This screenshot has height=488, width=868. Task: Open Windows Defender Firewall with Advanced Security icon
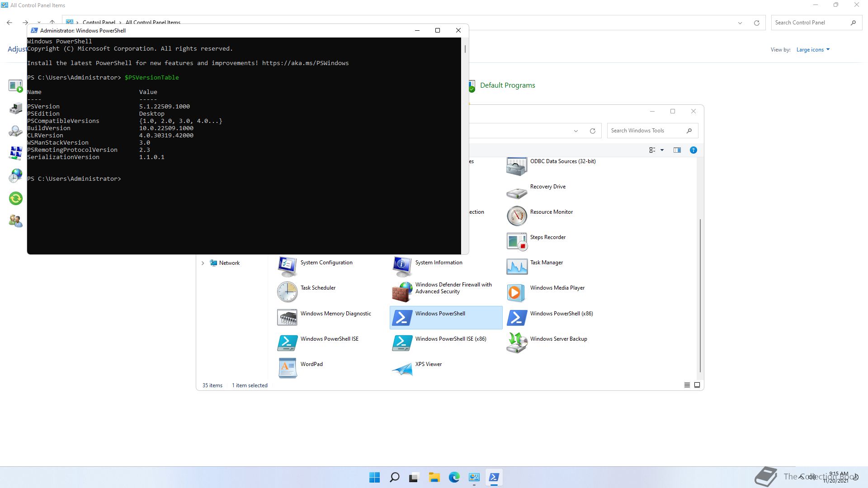coord(402,292)
